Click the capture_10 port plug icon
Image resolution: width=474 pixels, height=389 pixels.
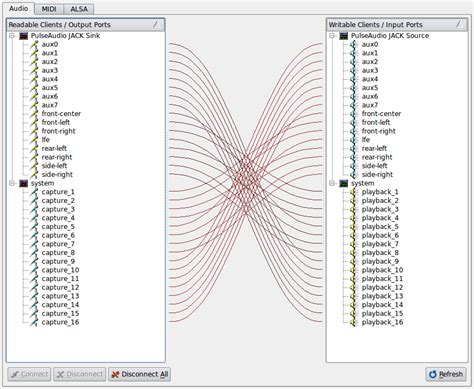click(x=34, y=270)
